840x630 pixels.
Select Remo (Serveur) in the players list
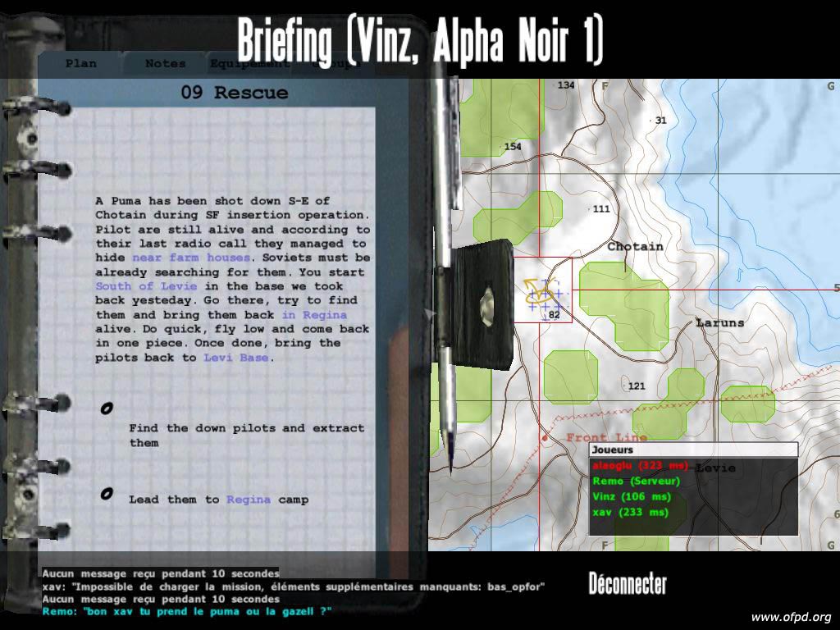pos(643,482)
